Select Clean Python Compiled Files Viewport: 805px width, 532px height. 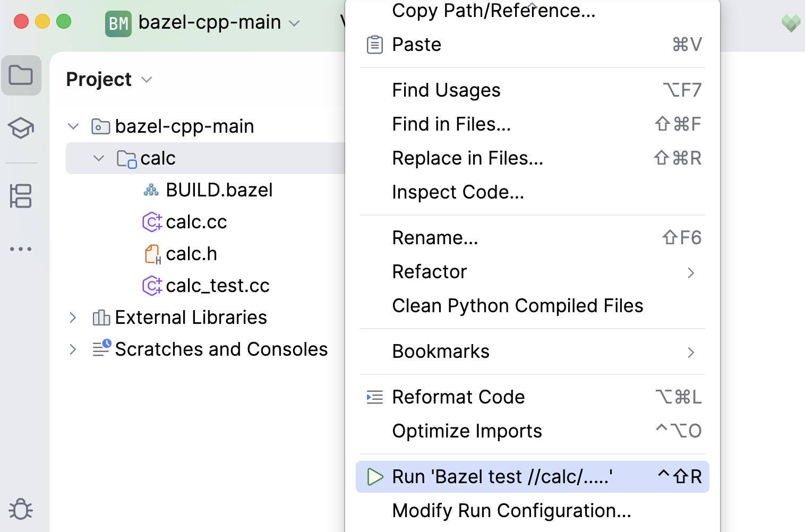[533, 306]
